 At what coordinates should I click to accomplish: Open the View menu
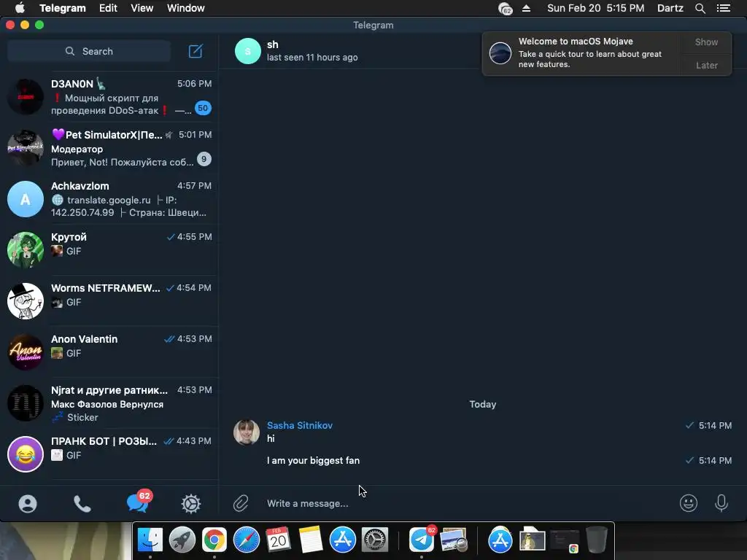point(142,8)
